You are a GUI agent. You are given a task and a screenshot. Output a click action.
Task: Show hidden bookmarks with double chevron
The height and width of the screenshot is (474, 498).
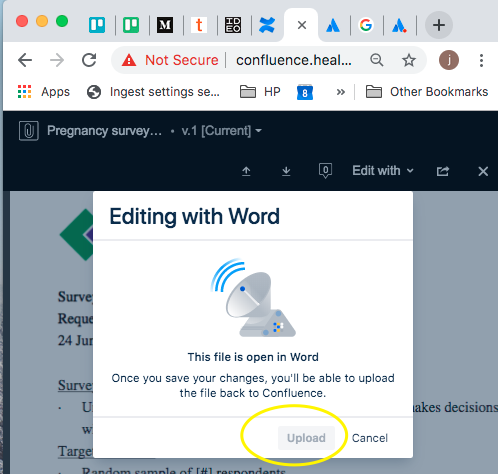click(341, 92)
